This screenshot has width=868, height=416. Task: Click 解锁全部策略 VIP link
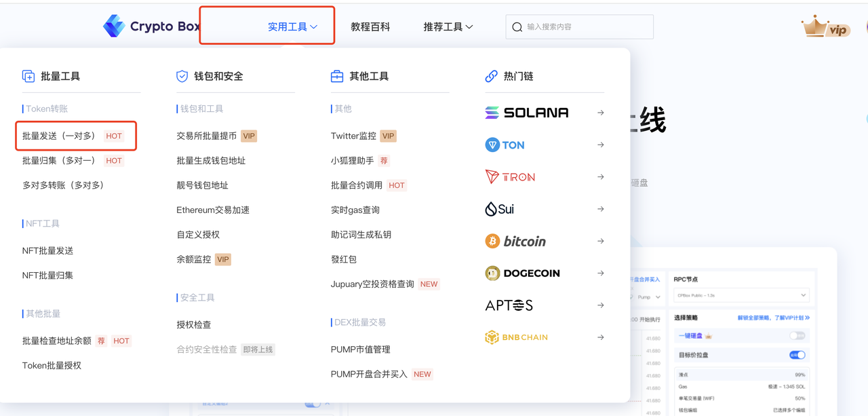click(773, 318)
